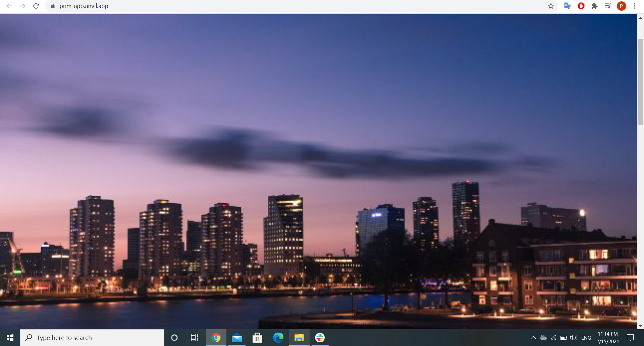644x346 pixels.
Task: Open the Google Translate extension
Action: click(567, 6)
